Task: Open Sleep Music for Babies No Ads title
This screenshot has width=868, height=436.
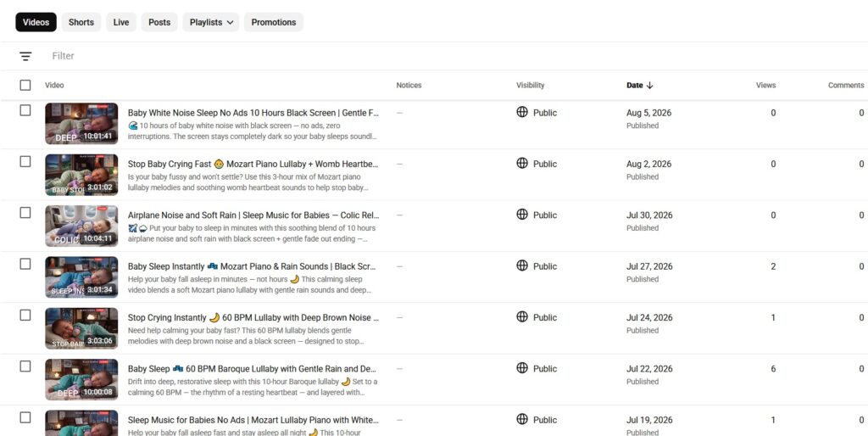Action: pos(253,420)
